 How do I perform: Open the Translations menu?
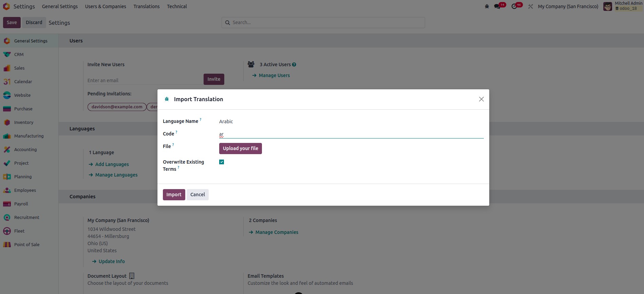(147, 6)
